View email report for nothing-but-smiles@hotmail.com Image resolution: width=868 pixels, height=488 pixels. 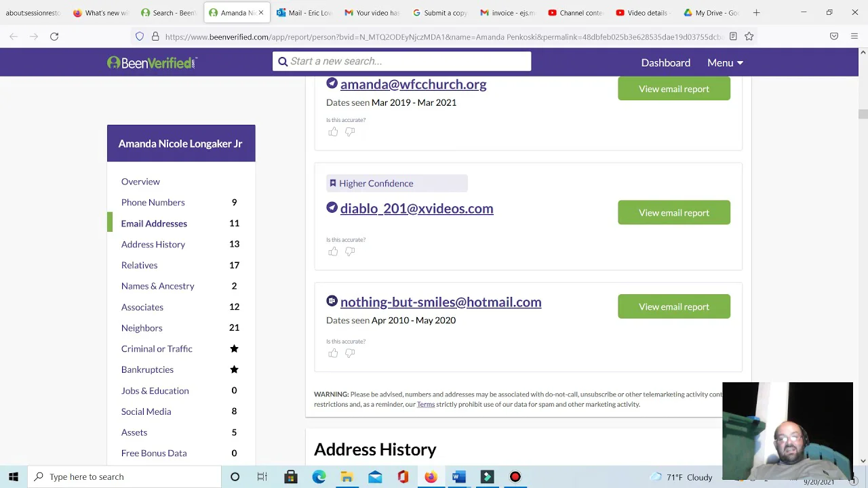point(673,306)
